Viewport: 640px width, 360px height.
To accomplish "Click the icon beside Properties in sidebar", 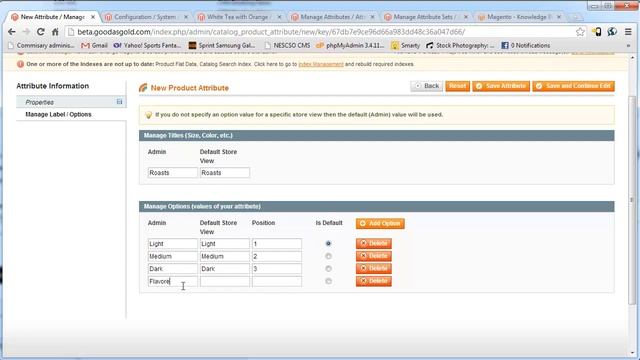I will click(119, 102).
